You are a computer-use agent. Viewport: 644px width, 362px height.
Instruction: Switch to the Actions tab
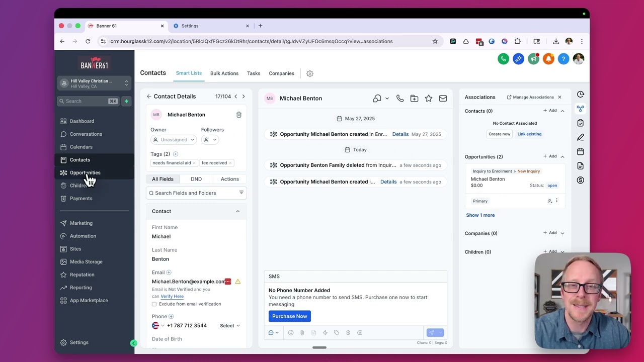pyautogui.click(x=230, y=179)
